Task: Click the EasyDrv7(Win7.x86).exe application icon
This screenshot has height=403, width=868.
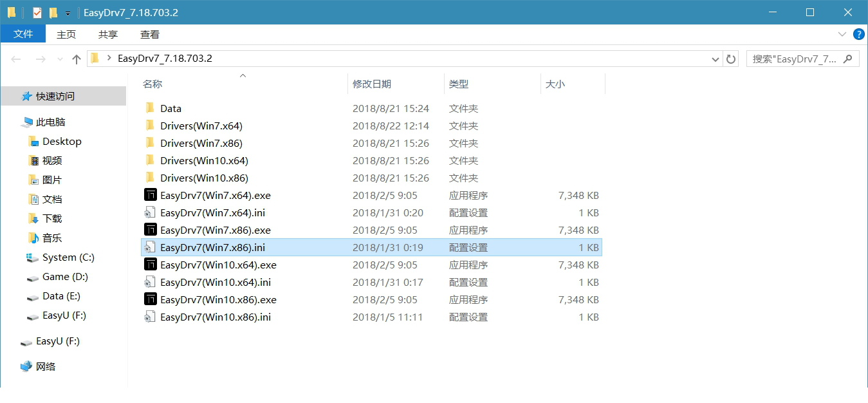Action: [x=150, y=230]
